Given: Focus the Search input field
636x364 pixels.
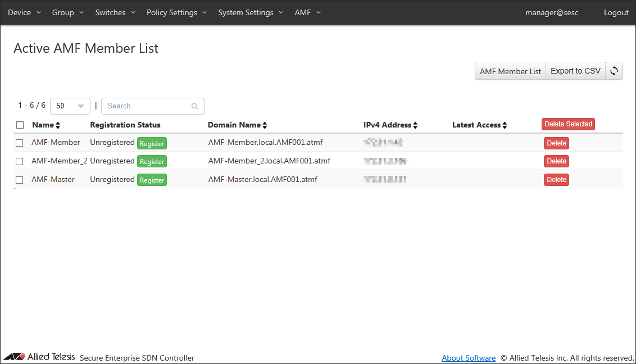Looking at the screenshot, I should click(147, 106).
